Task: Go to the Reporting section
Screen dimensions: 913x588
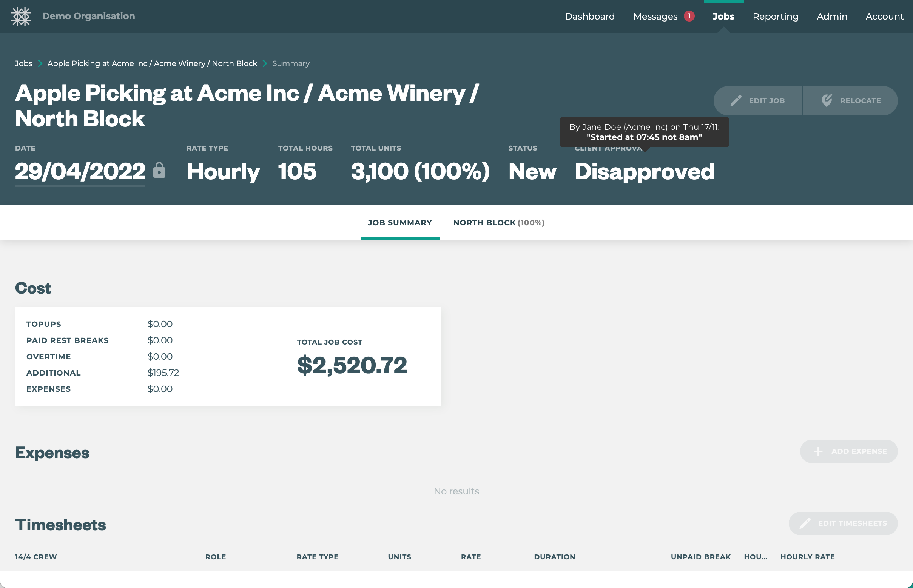Action: click(x=775, y=17)
